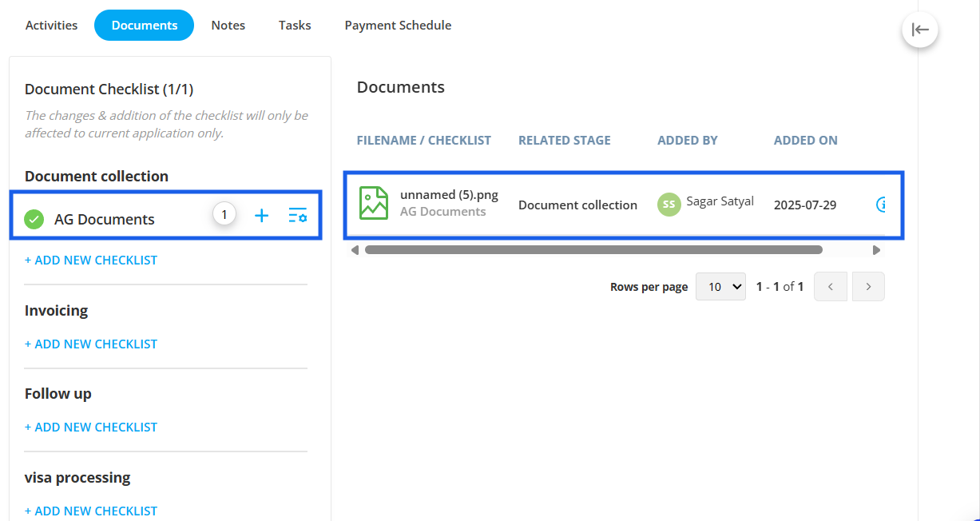Click the name Sagar Satyal

tap(720, 201)
